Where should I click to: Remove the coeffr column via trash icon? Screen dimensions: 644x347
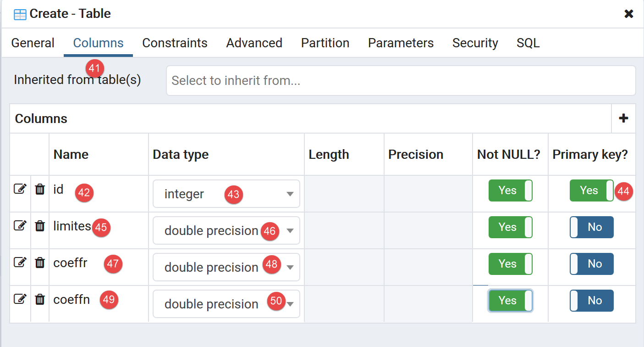click(x=40, y=262)
